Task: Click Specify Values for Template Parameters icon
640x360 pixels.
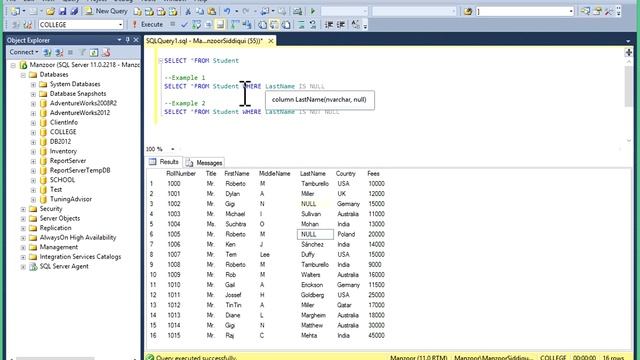Action: pyautogui.click(x=356, y=25)
